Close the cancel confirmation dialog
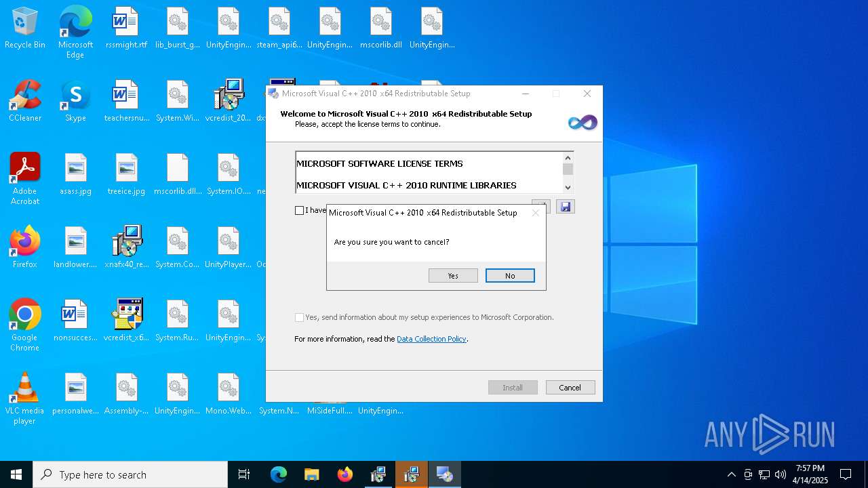This screenshot has width=868, height=488. 536,213
